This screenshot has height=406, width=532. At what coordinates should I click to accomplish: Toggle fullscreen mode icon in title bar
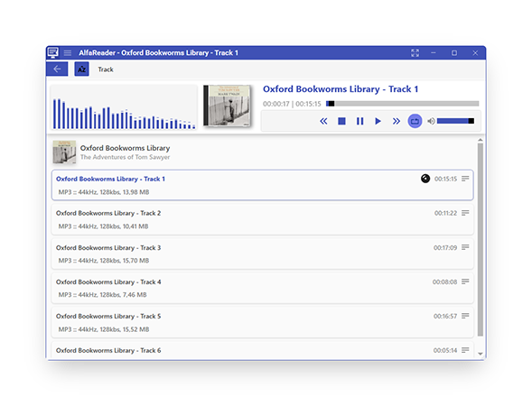pyautogui.click(x=415, y=53)
